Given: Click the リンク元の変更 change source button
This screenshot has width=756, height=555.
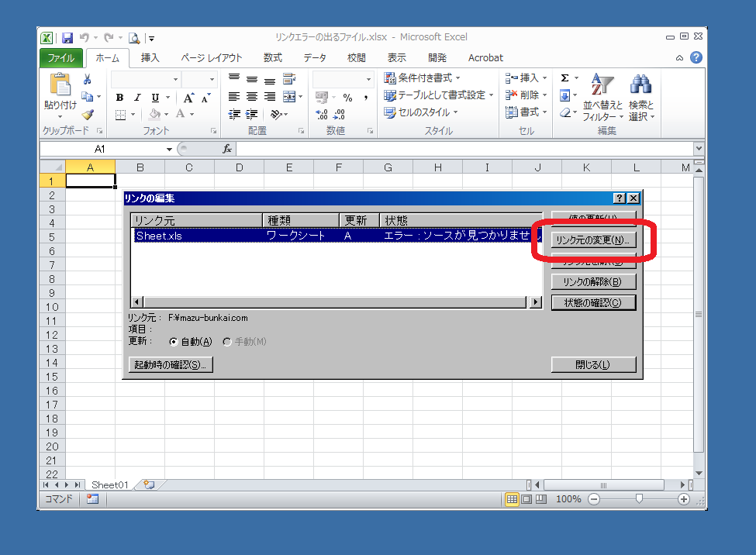Looking at the screenshot, I should click(x=593, y=239).
